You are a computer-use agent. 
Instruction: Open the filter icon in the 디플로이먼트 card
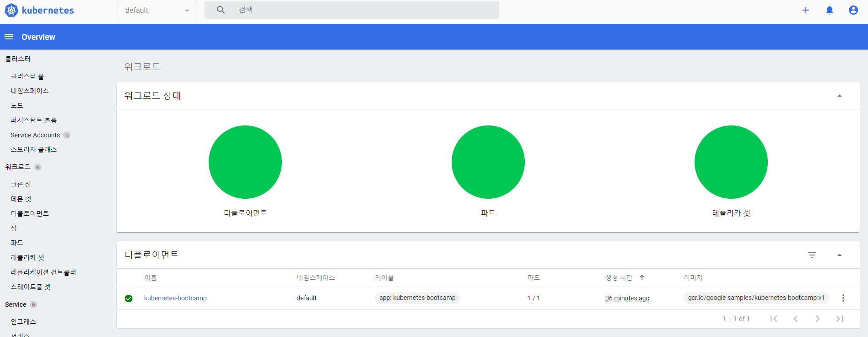[812, 255]
